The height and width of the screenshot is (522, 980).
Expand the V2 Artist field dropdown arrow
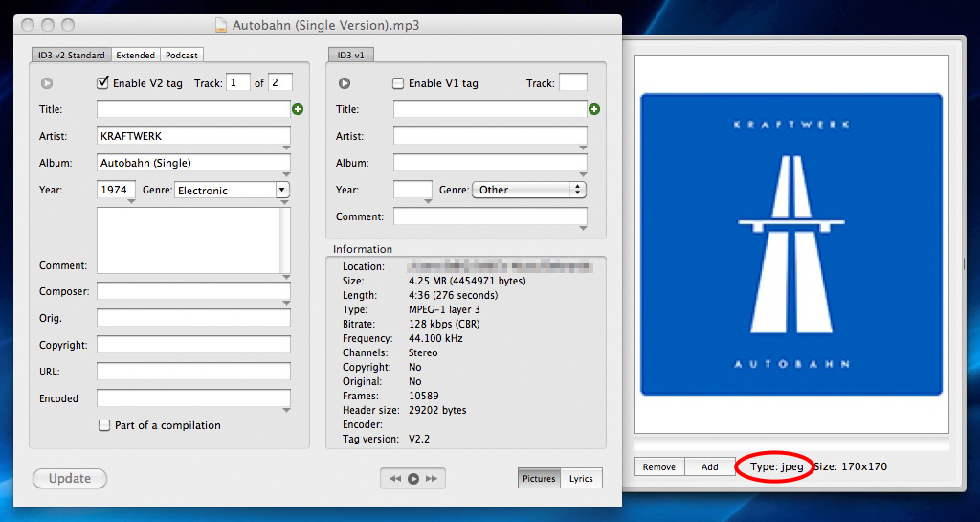[286, 148]
